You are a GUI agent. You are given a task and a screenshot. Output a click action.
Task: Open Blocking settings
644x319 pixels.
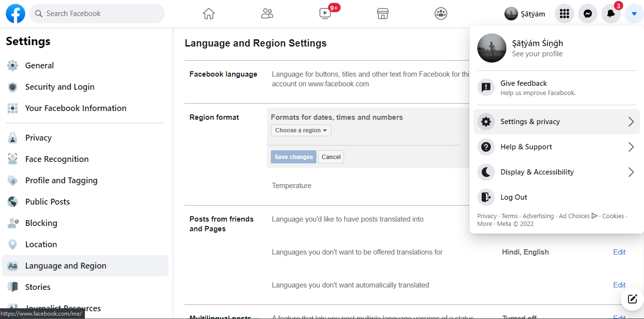tap(85, 223)
